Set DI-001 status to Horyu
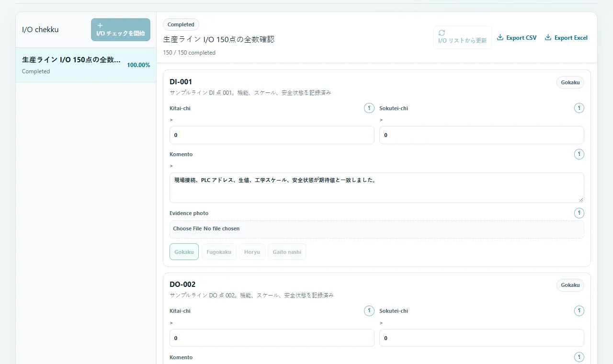 252,252
